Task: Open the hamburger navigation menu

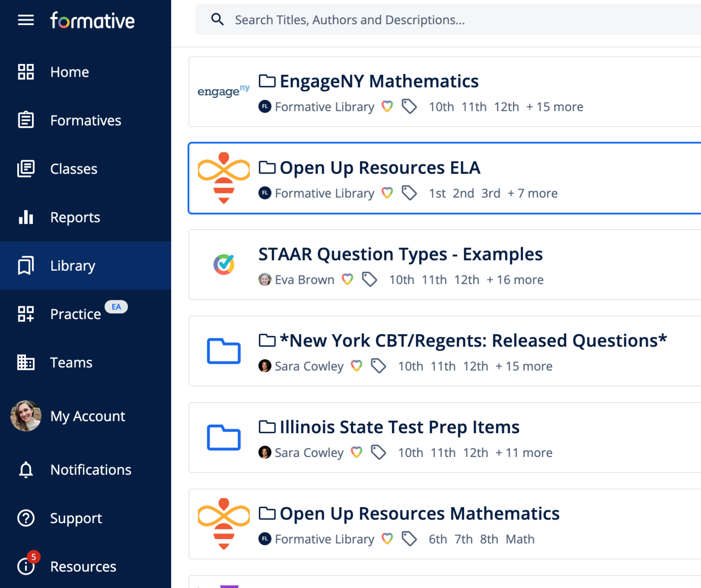Action: [x=26, y=20]
